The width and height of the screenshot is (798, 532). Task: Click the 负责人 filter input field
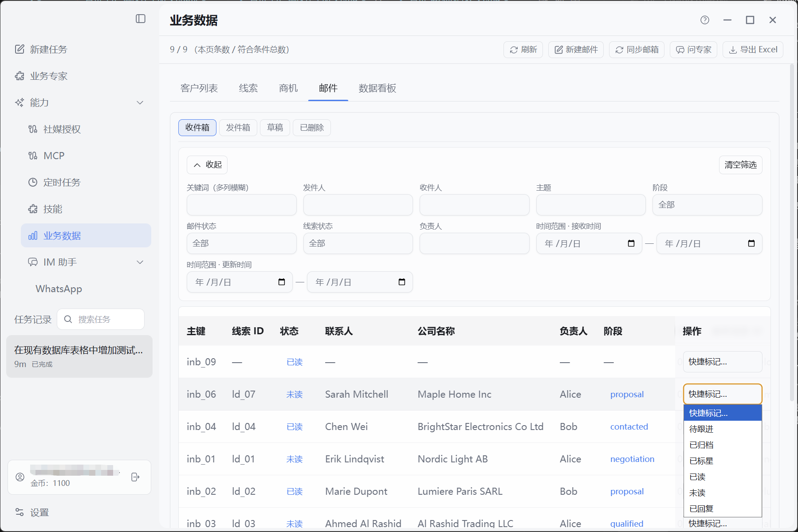[474, 243]
